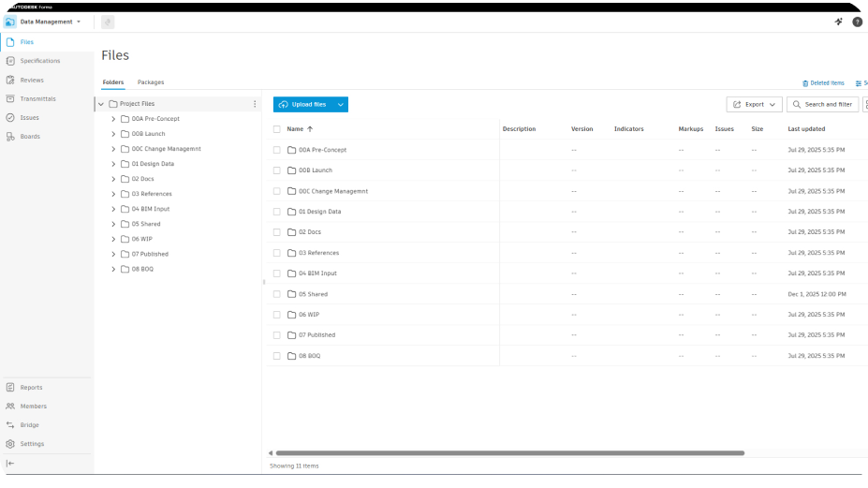Tick the checkbox for 01 Design Data

277,212
